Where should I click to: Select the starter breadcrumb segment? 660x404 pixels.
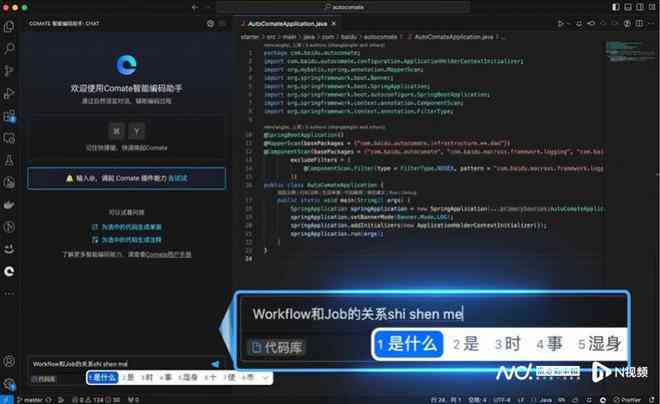pyautogui.click(x=250, y=37)
